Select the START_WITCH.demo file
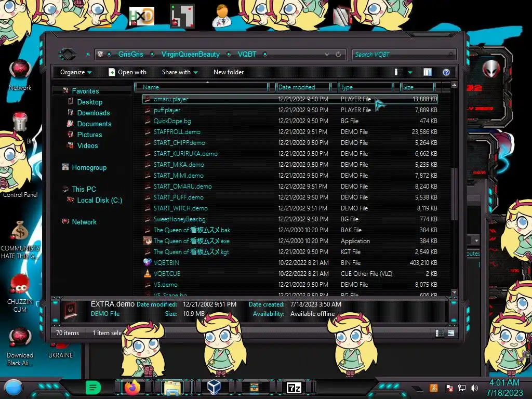 point(290,208)
